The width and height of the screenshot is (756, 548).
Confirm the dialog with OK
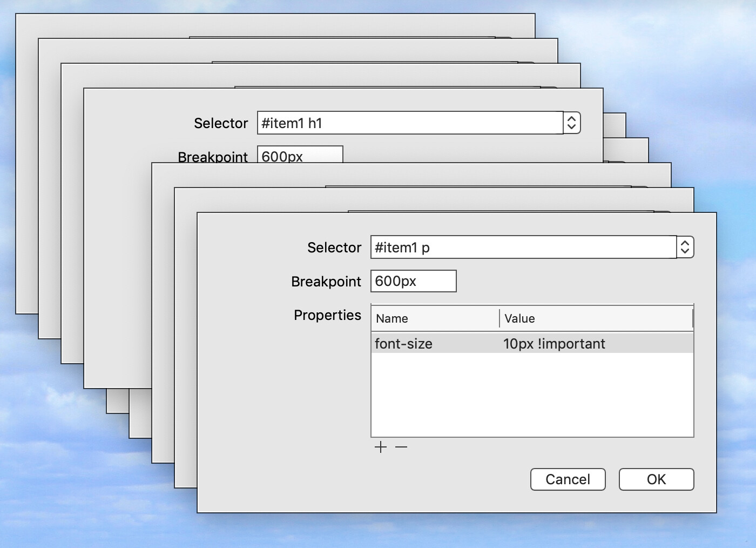[x=656, y=479]
